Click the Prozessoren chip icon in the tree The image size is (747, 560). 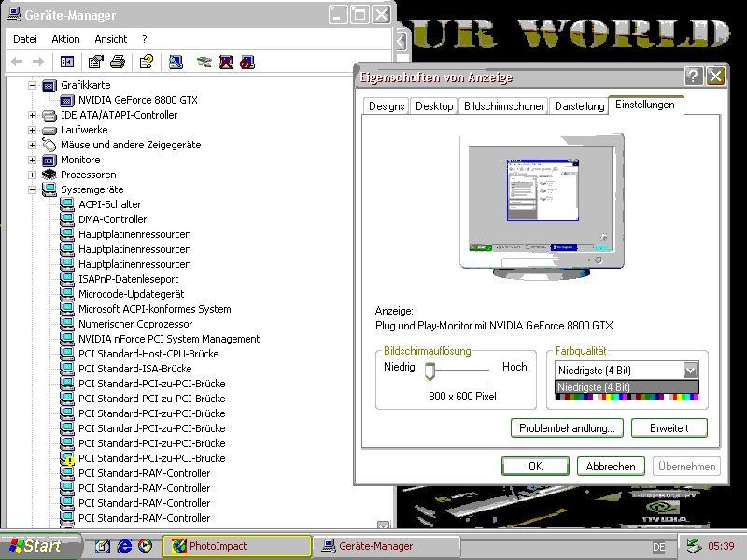(x=49, y=175)
